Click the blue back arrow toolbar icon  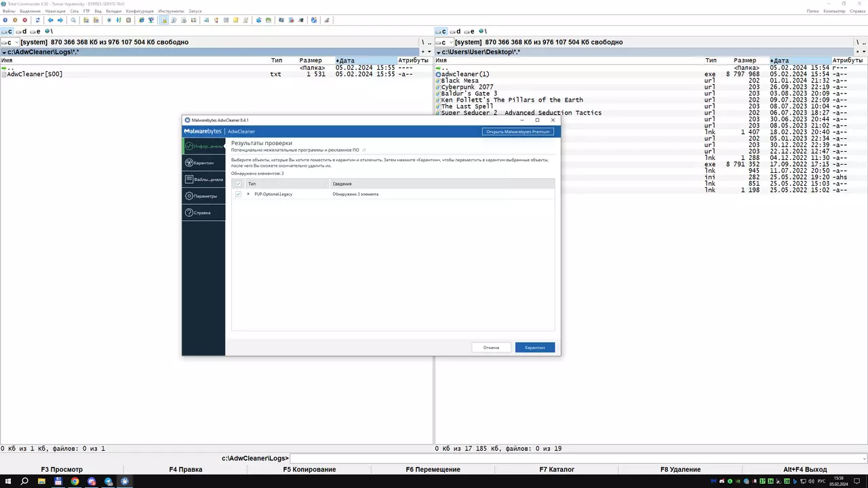[x=50, y=20]
